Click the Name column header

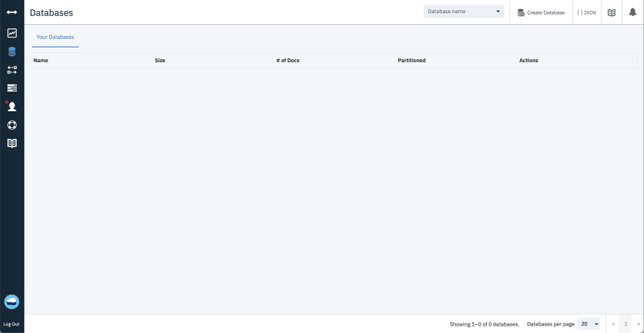(41, 60)
